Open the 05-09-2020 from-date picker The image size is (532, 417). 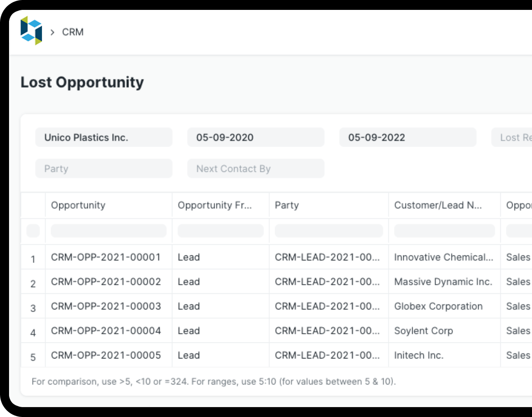255,137
